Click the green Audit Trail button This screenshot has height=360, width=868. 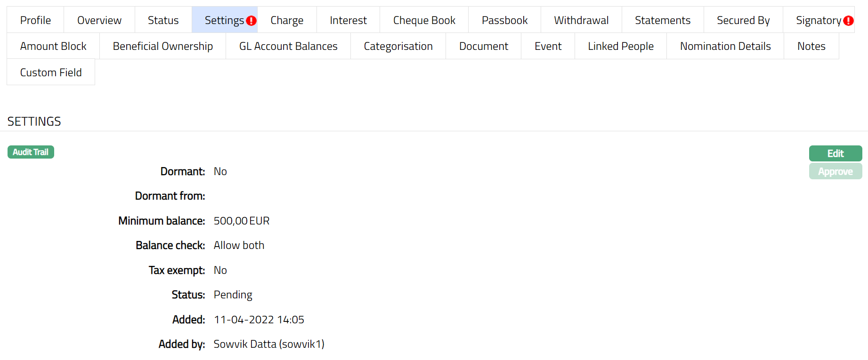31,152
